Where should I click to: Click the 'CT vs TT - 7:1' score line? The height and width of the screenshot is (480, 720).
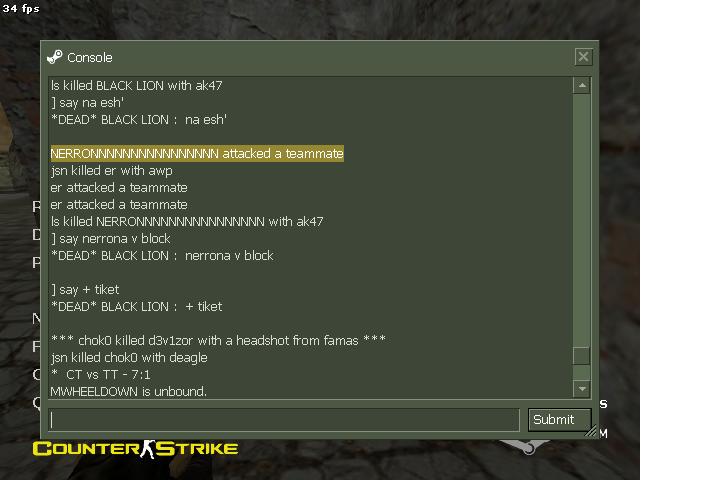[101, 374]
